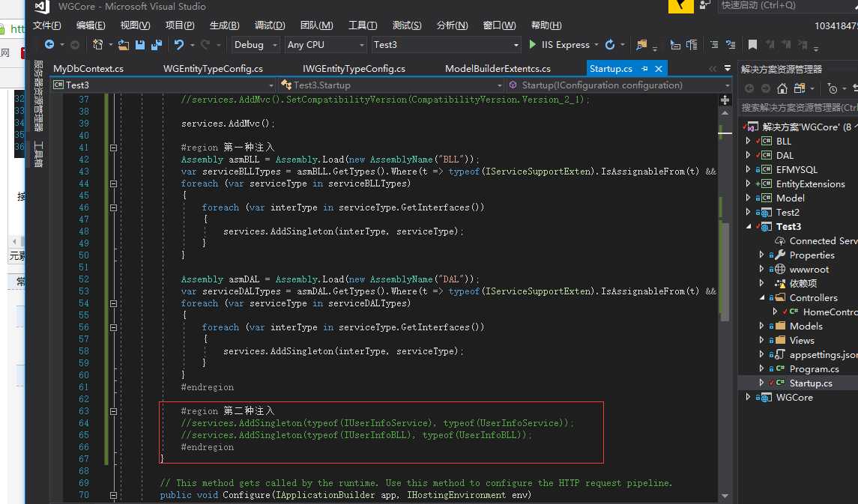The width and height of the screenshot is (858, 504).
Task: Click the Save All multi-disk icon
Action: coord(157,45)
